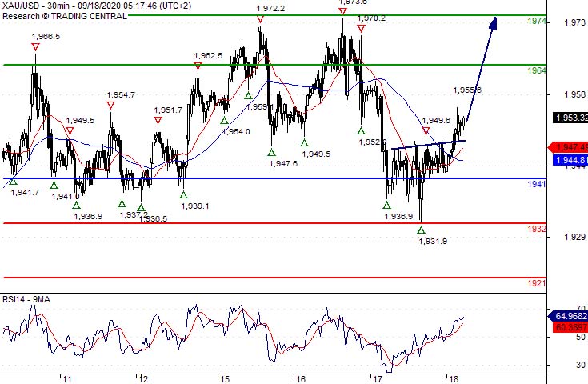Click the 1,931.9 lowest trough label

tap(433, 241)
